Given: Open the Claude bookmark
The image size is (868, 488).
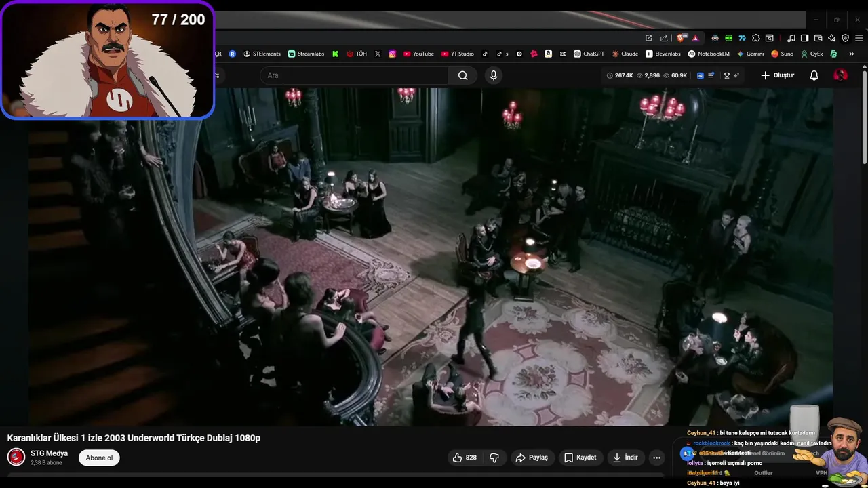Looking at the screenshot, I should tap(625, 54).
